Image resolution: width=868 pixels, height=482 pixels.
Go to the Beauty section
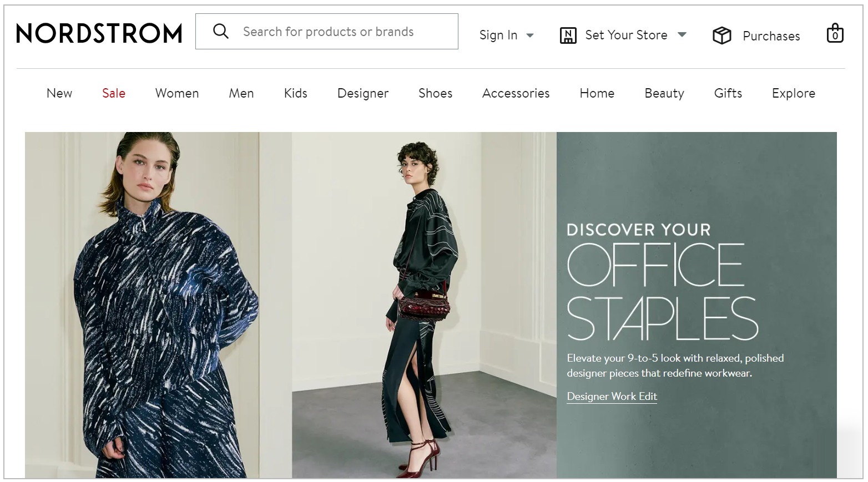pyautogui.click(x=664, y=93)
